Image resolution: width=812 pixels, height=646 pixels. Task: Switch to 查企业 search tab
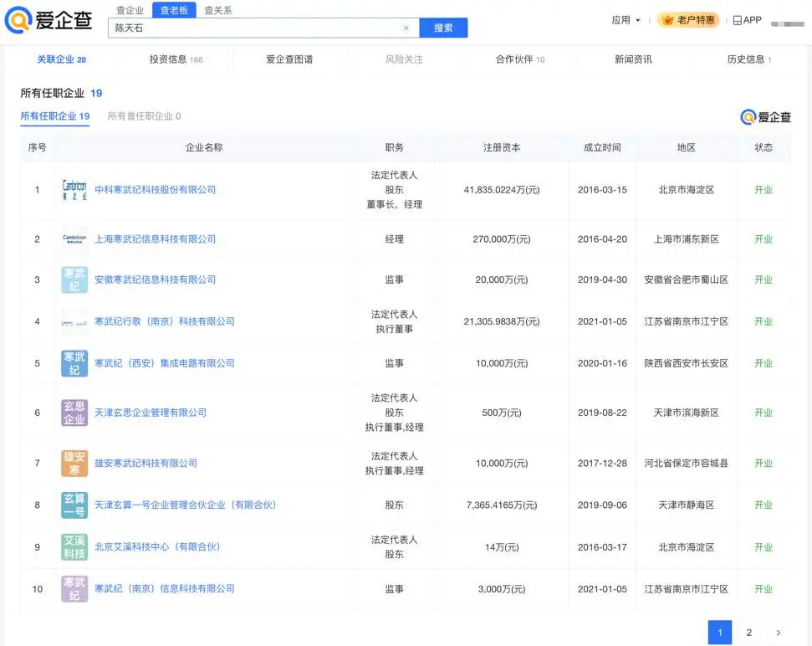(130, 10)
